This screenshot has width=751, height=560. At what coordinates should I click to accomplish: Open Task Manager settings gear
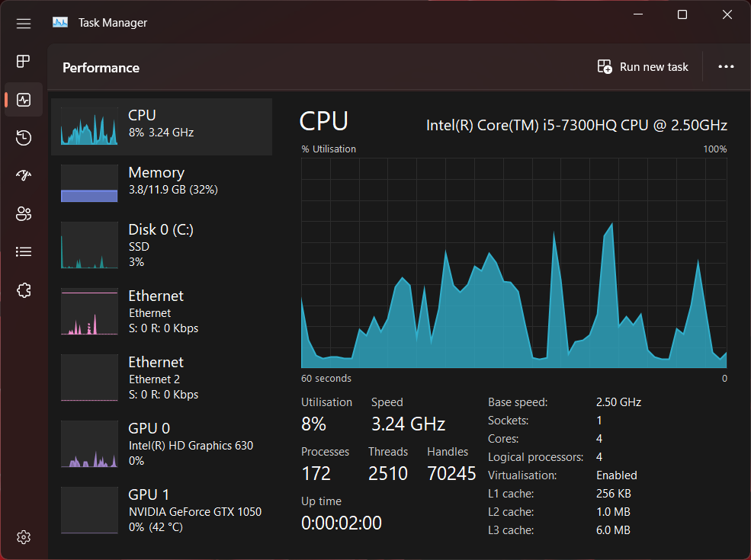tap(24, 537)
